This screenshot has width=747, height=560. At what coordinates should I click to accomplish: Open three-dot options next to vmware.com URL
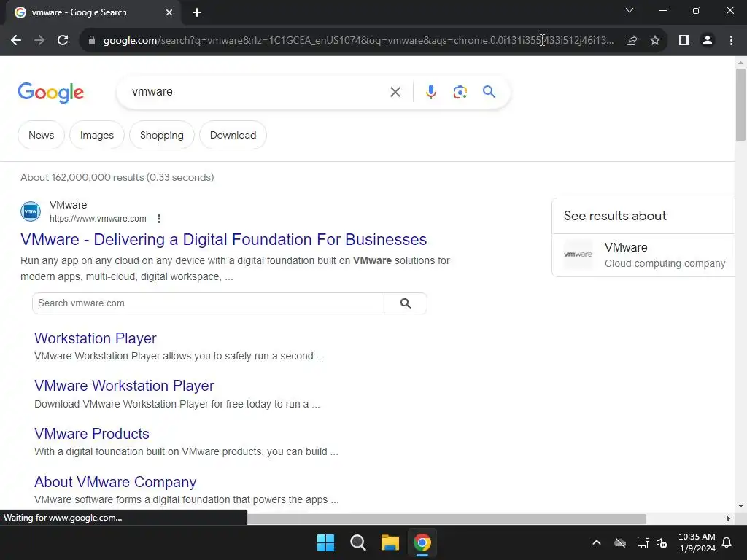pyautogui.click(x=159, y=219)
